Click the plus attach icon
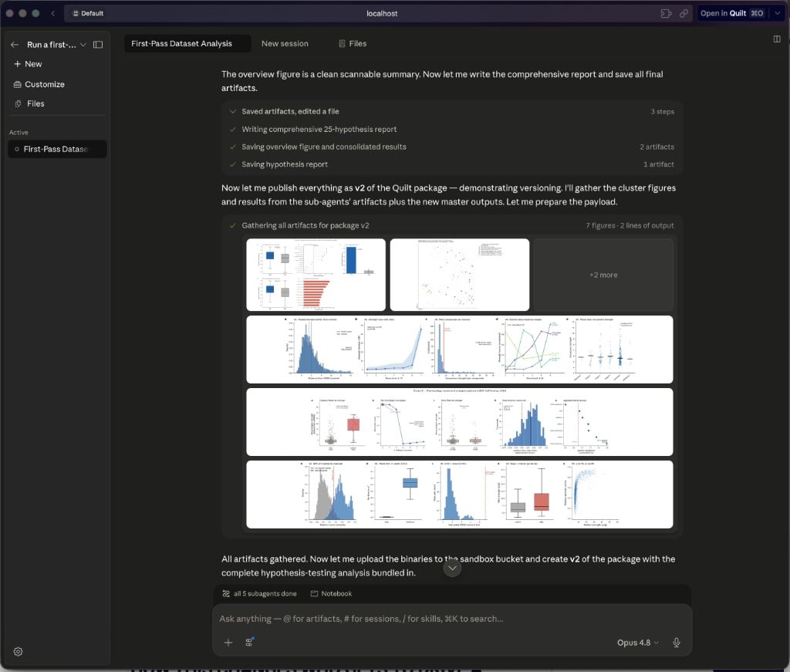The width and height of the screenshot is (790, 672). pos(228,642)
